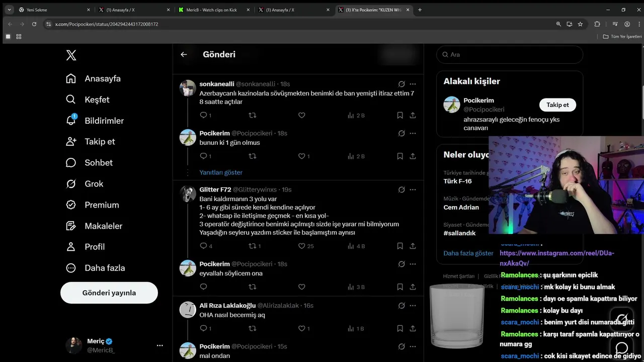The height and width of the screenshot is (362, 644).
Task: Follow Pocikerim with Takip et button
Action: (557, 105)
